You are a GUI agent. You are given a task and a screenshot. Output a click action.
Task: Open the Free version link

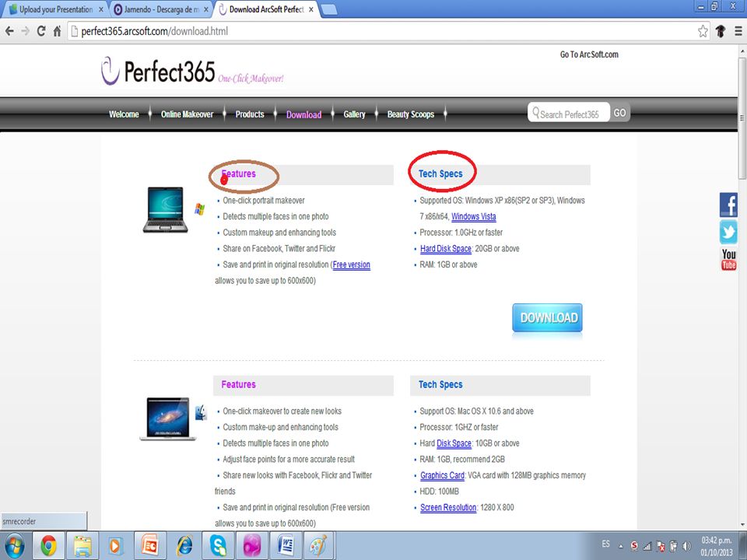[x=352, y=264]
